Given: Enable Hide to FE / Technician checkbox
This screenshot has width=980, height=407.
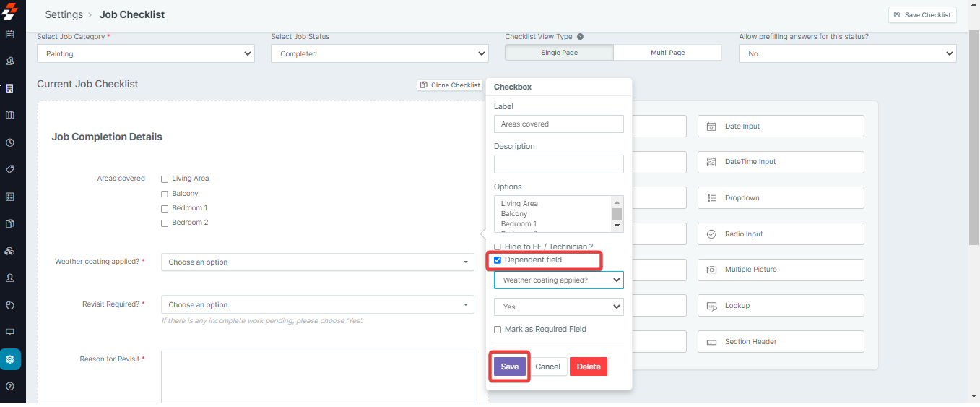Looking at the screenshot, I should tap(498, 247).
